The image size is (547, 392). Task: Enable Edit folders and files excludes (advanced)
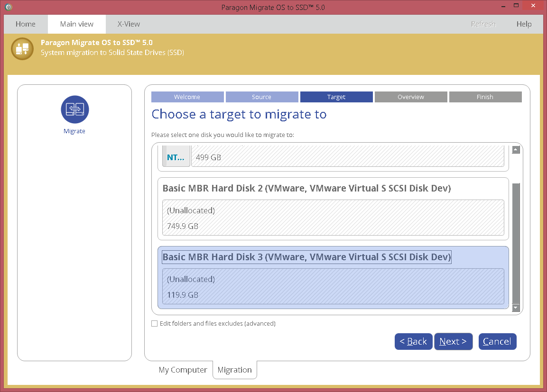tap(154, 323)
